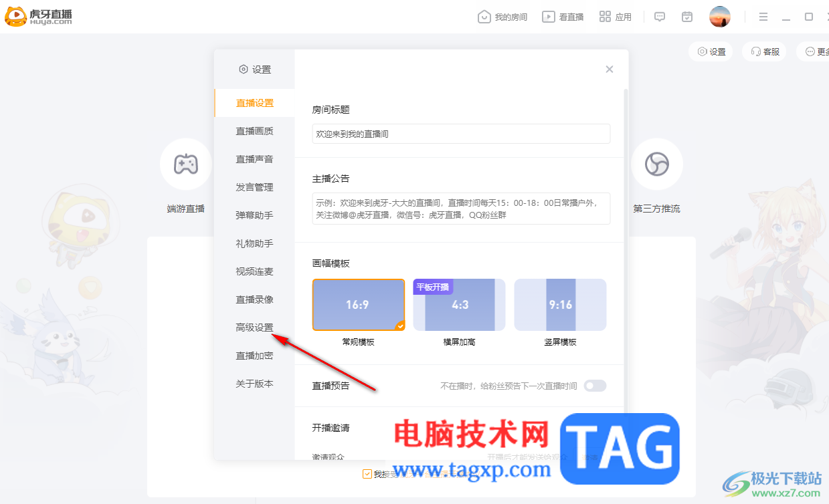This screenshot has width=829, height=504.
Task: Open the 礼物助手 tab
Action: [x=254, y=243]
